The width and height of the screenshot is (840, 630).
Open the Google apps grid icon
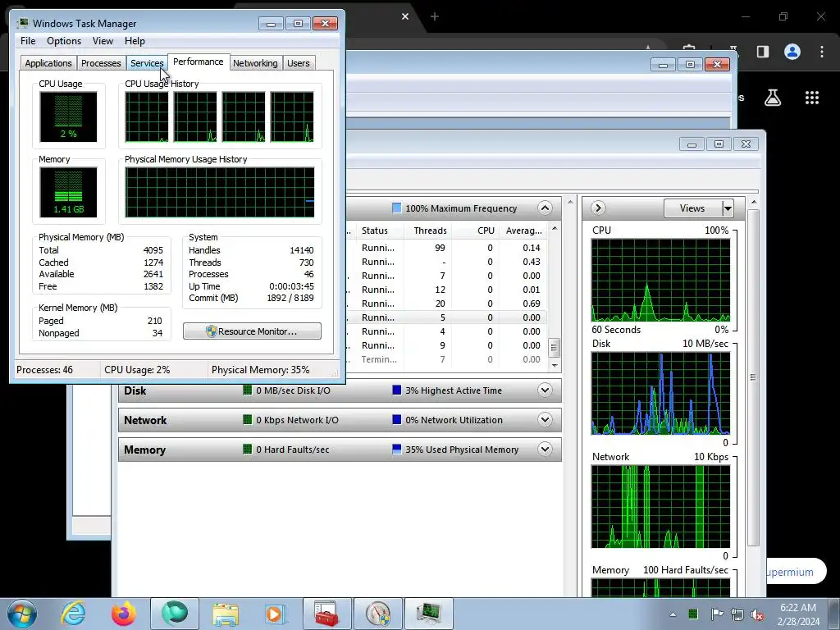tap(812, 98)
